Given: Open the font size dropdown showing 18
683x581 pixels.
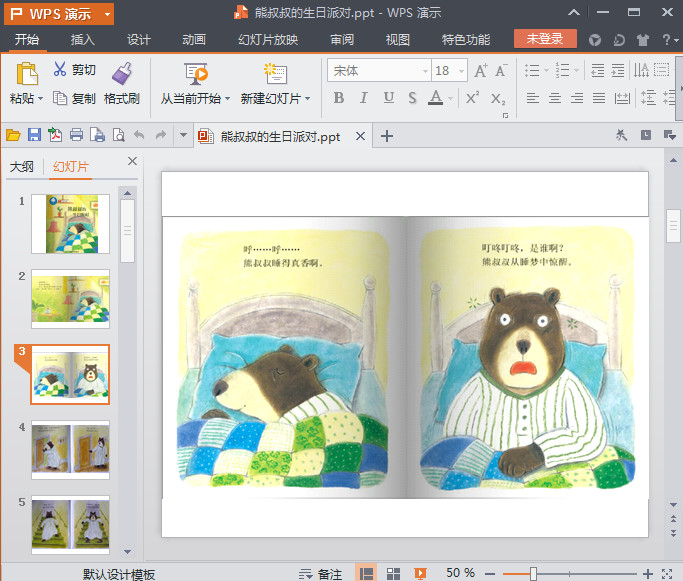Looking at the screenshot, I should (460, 70).
